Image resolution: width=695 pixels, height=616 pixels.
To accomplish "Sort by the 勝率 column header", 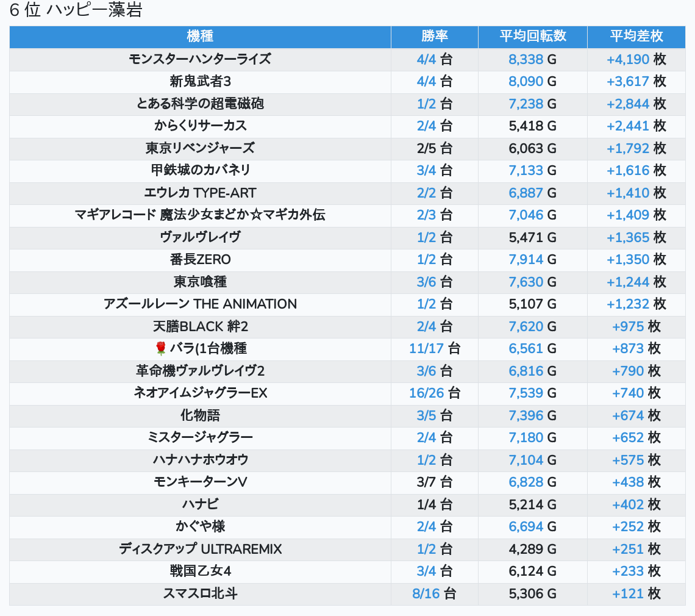I will [434, 36].
